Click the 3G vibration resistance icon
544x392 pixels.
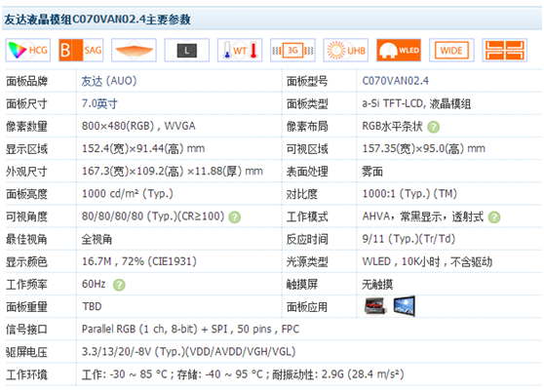[292, 51]
